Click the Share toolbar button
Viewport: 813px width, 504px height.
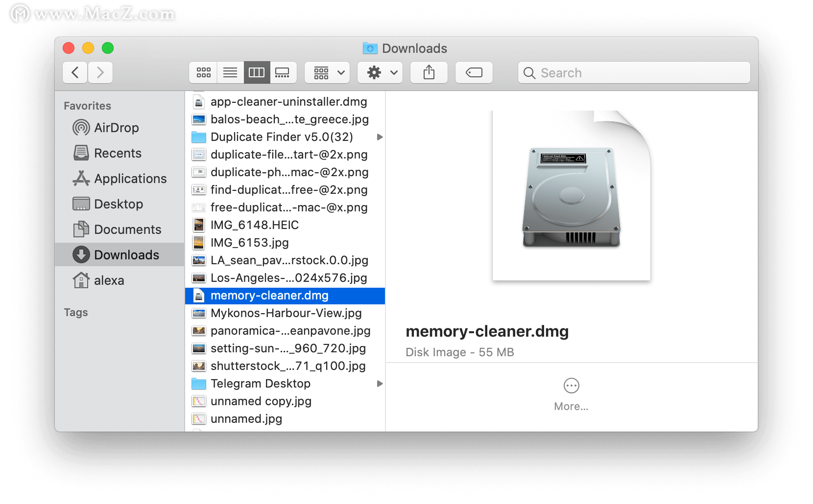tap(429, 72)
